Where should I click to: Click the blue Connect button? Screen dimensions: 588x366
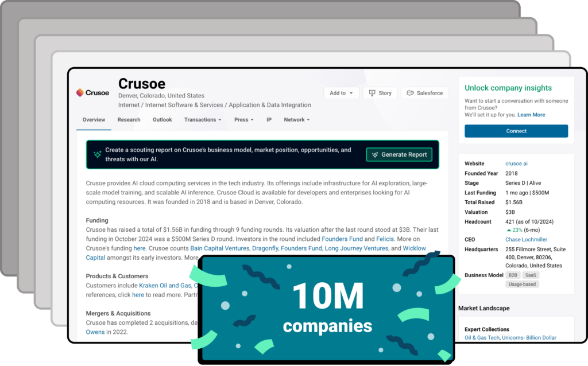pyautogui.click(x=516, y=131)
